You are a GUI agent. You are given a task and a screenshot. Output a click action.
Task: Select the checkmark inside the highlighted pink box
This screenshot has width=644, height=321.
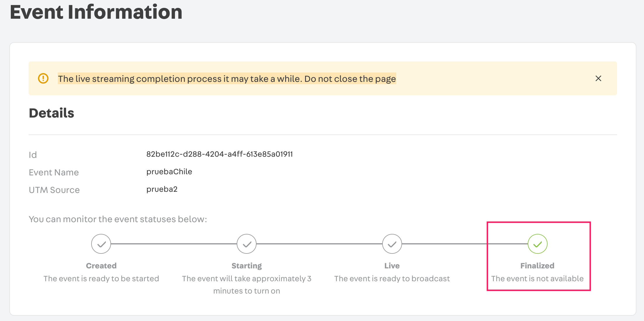[x=537, y=244]
